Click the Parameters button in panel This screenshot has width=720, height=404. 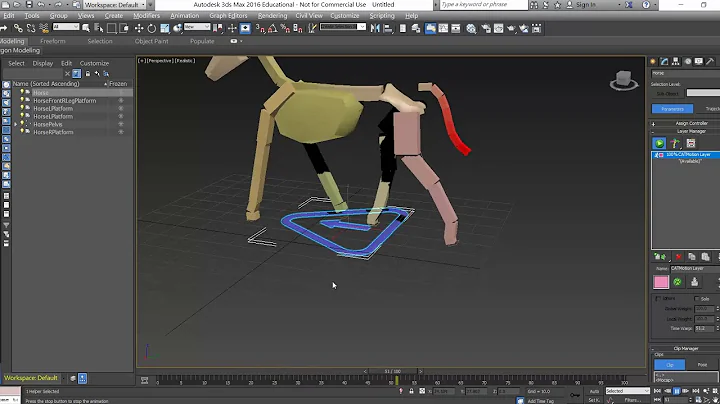(x=672, y=109)
